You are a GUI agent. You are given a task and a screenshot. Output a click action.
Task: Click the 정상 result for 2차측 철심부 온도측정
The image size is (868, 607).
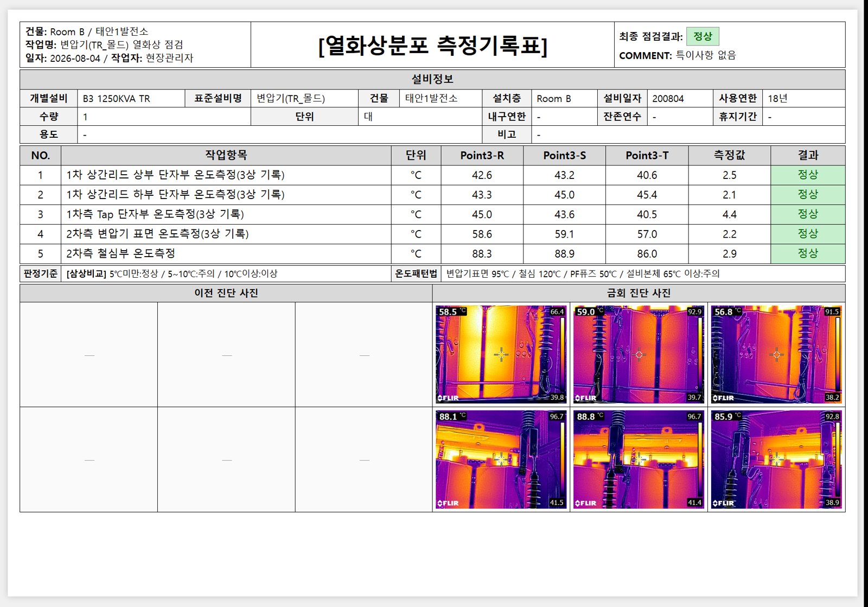coord(808,253)
